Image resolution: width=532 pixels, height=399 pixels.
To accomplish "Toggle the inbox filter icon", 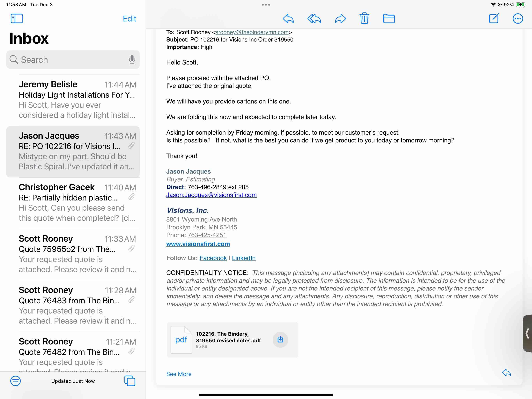I will (x=15, y=381).
